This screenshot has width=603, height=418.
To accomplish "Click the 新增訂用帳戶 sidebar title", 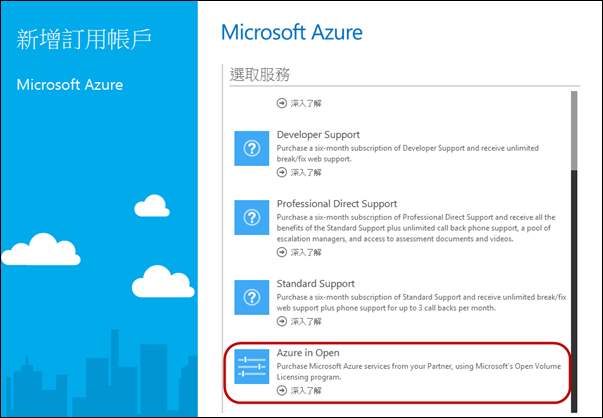I will coord(83,40).
